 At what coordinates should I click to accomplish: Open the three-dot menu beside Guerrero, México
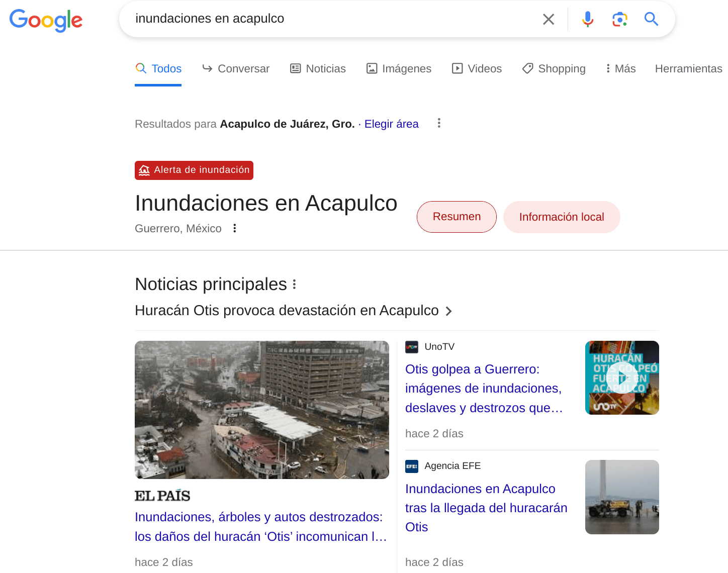point(234,228)
